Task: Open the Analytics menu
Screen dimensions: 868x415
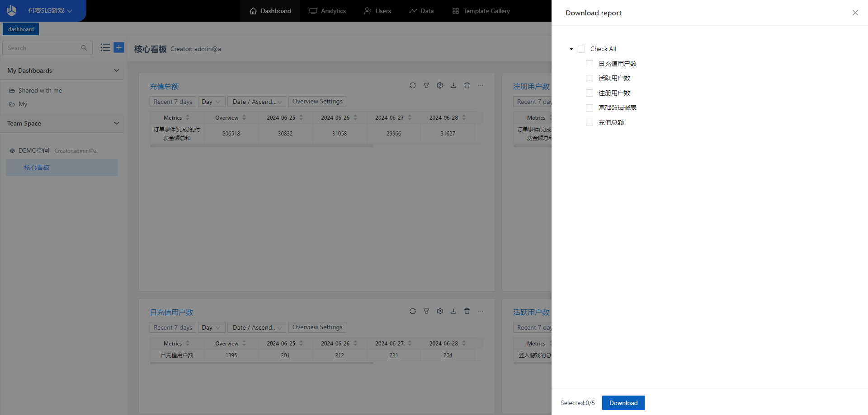Action: (x=328, y=11)
